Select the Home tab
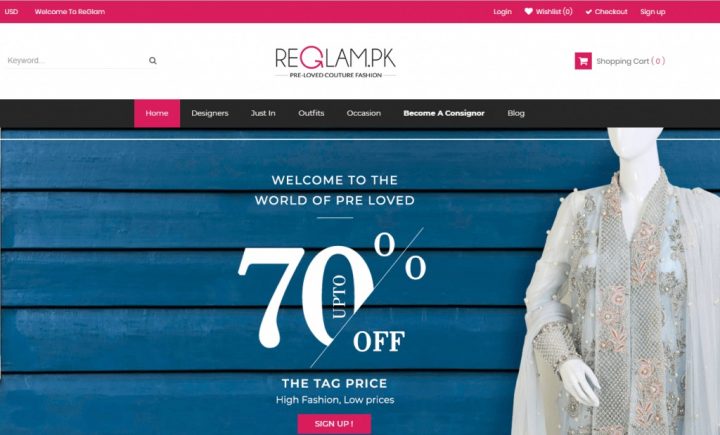720x435 pixels. click(157, 113)
